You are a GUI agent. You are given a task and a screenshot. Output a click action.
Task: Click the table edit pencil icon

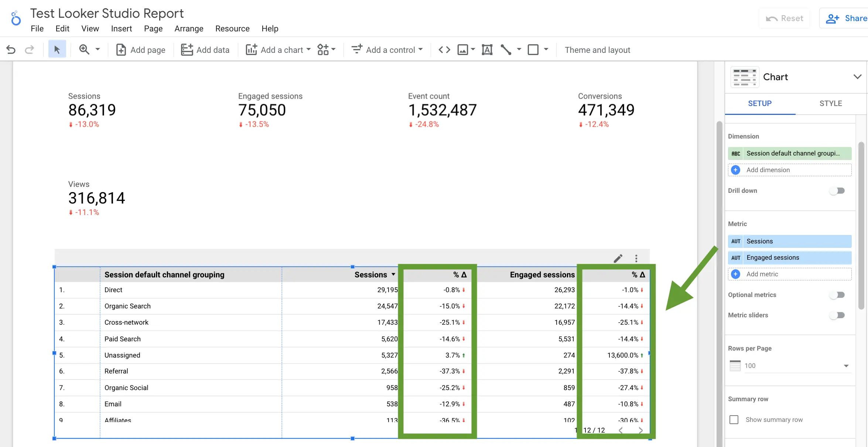618,258
